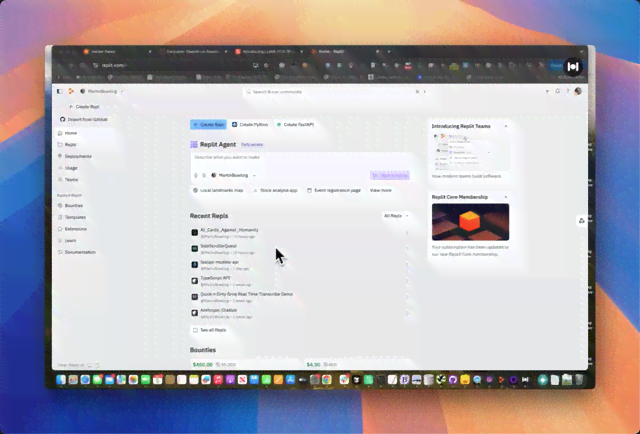Click the Search & run commands field
This screenshot has width=640, height=434.
pyautogui.click(x=334, y=92)
